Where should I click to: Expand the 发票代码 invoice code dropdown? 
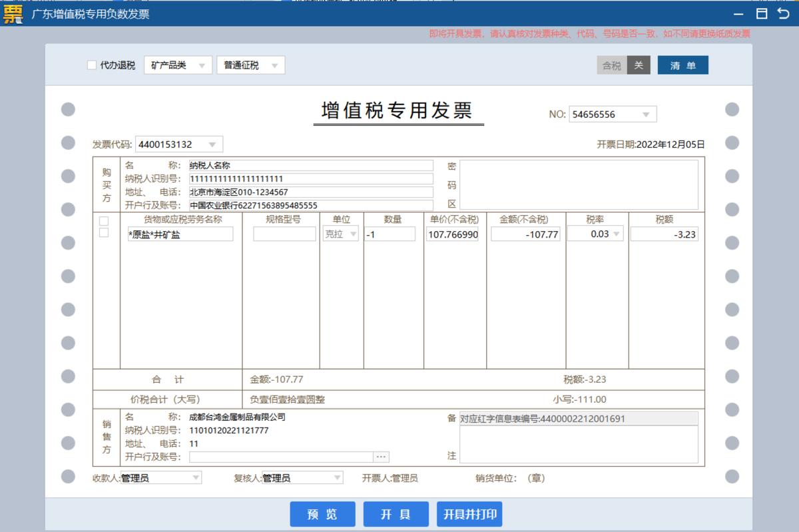point(212,143)
